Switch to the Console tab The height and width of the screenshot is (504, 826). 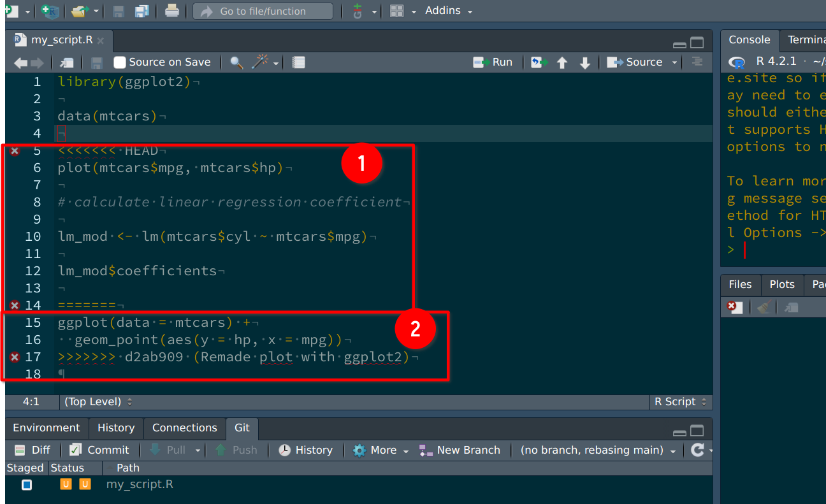click(750, 40)
